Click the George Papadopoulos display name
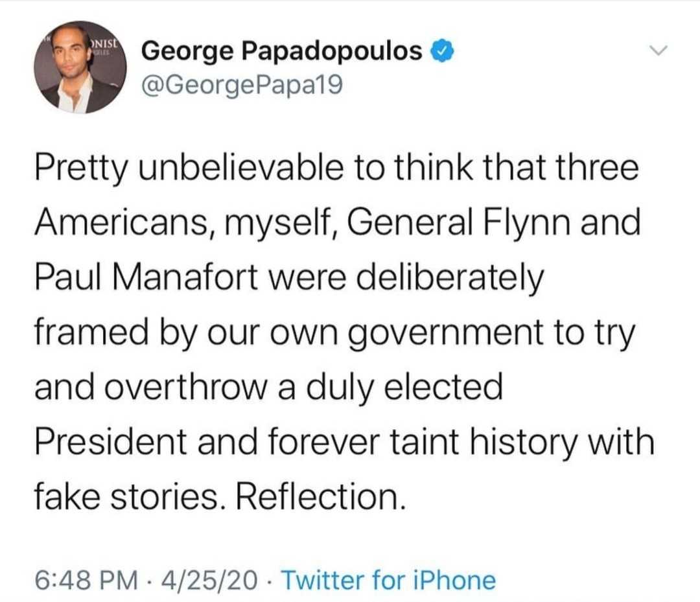 282,51
